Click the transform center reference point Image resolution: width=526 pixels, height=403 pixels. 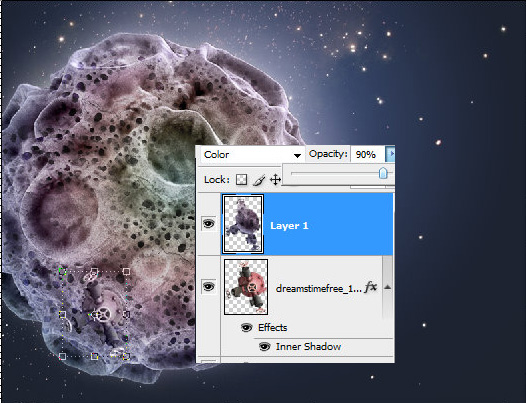pyautogui.click(x=95, y=315)
